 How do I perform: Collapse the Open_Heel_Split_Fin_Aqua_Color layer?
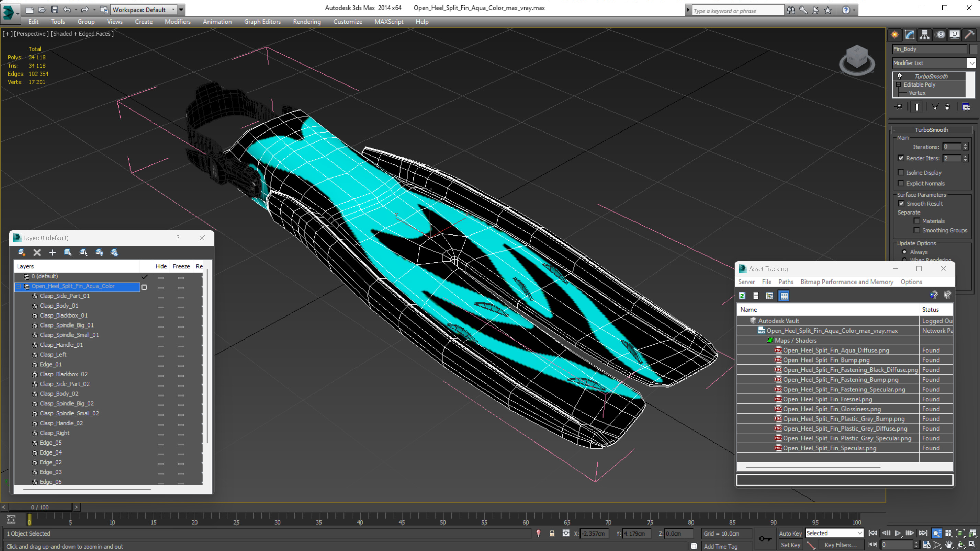tap(19, 286)
